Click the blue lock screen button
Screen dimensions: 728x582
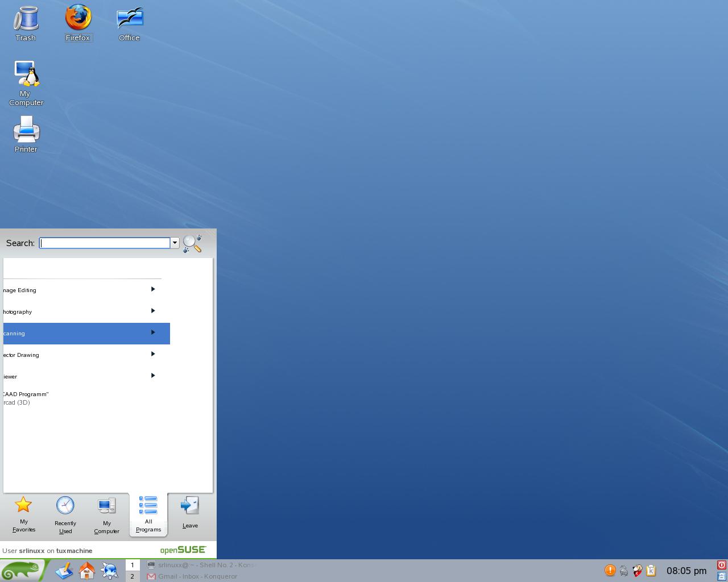pos(722,576)
